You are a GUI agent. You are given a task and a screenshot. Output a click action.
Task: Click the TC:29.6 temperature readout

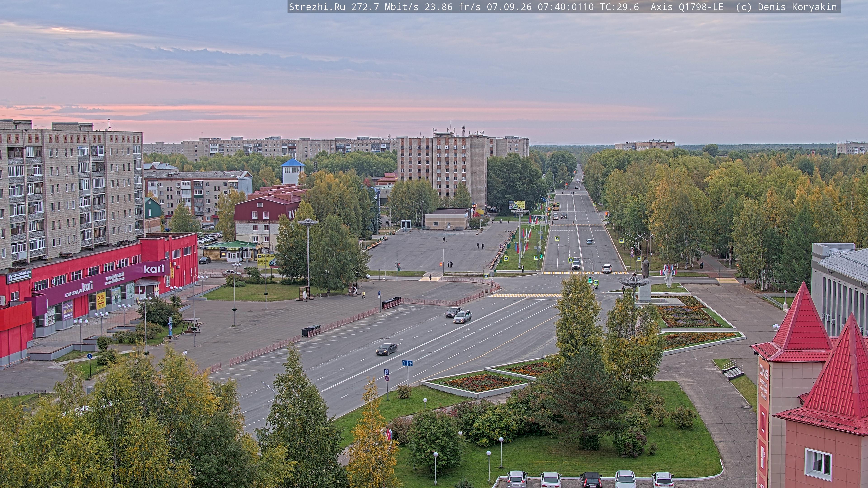(x=619, y=7)
